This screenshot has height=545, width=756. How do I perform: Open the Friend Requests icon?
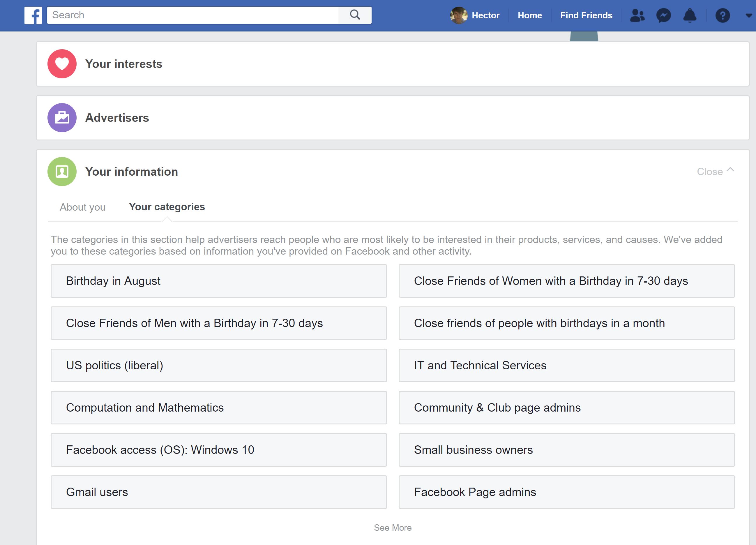click(x=637, y=15)
